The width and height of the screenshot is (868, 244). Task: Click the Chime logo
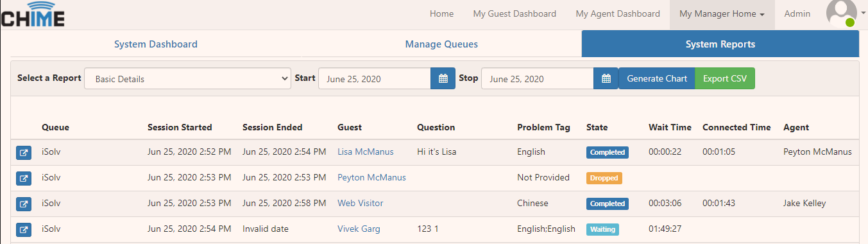point(33,14)
